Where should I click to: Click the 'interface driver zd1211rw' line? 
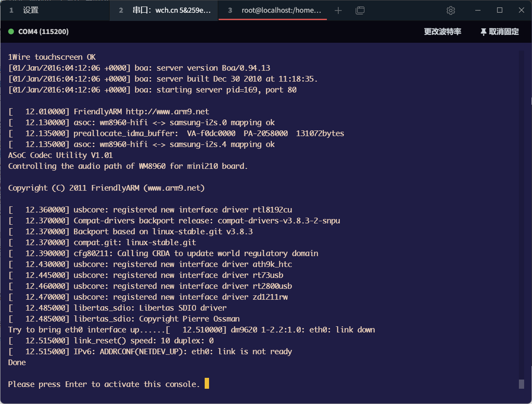tap(148, 297)
